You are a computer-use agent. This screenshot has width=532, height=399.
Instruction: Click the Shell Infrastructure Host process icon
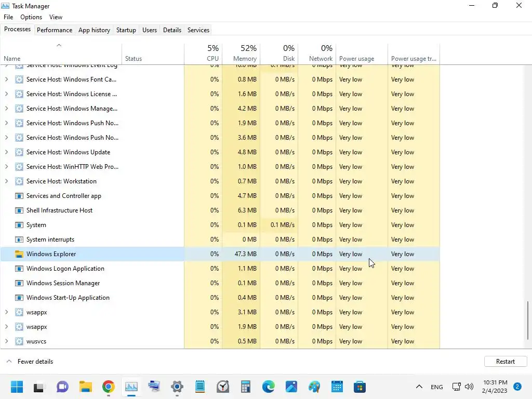pos(19,210)
